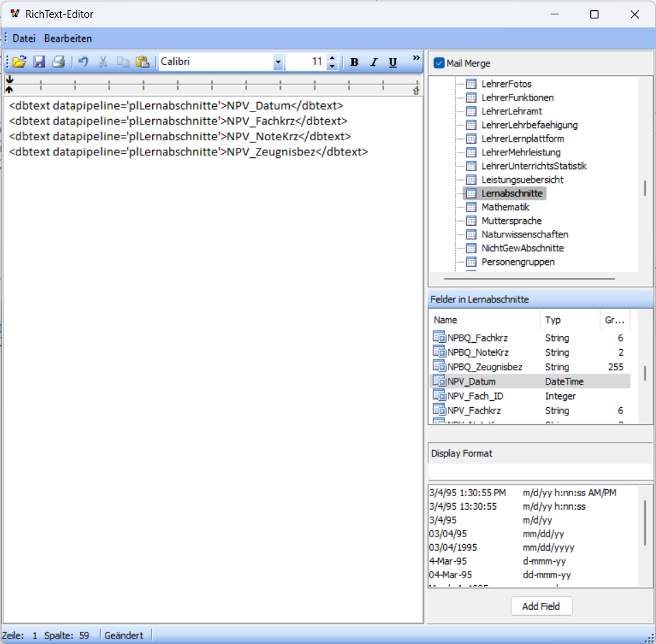Click the Add Field button
The width and height of the screenshot is (656, 644).
542,606
